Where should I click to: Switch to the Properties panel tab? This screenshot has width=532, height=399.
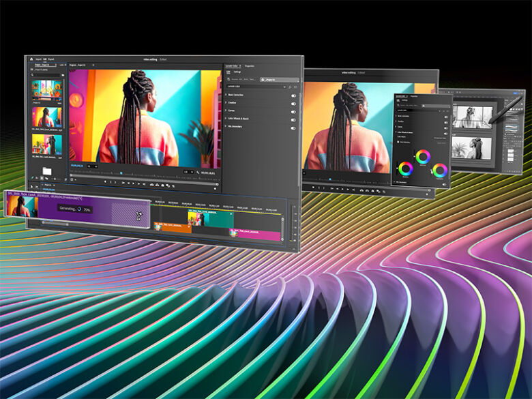250,66
